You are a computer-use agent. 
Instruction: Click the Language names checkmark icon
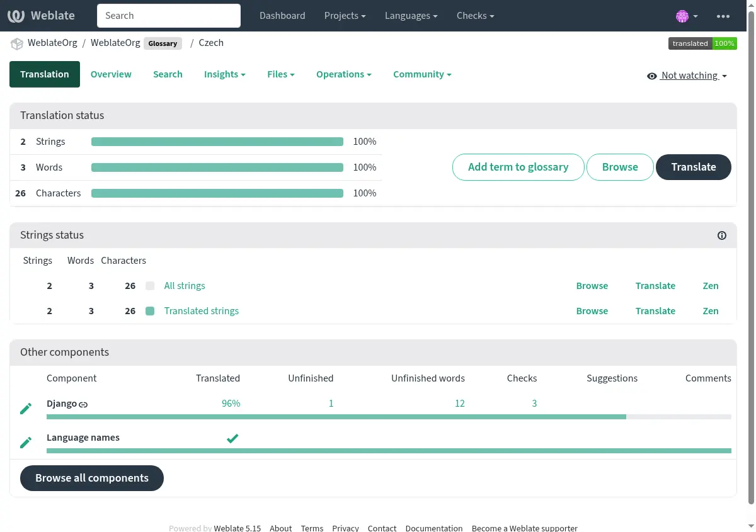[x=232, y=438]
